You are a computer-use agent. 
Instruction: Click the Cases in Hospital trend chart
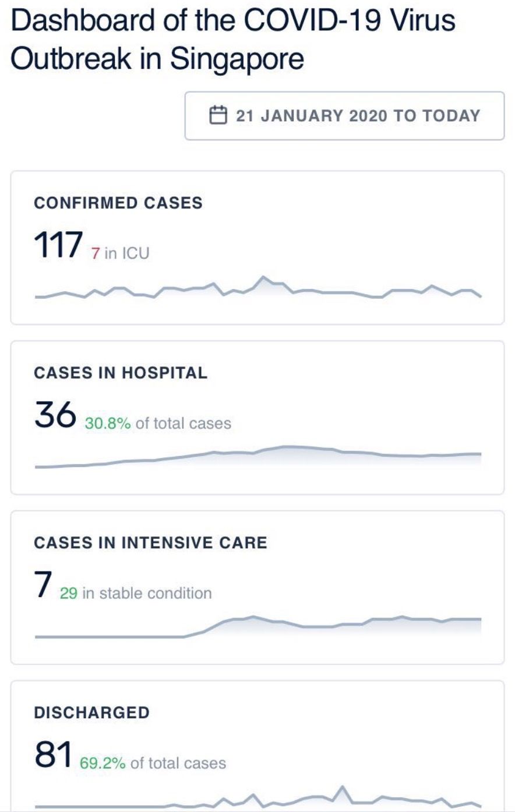point(257,457)
